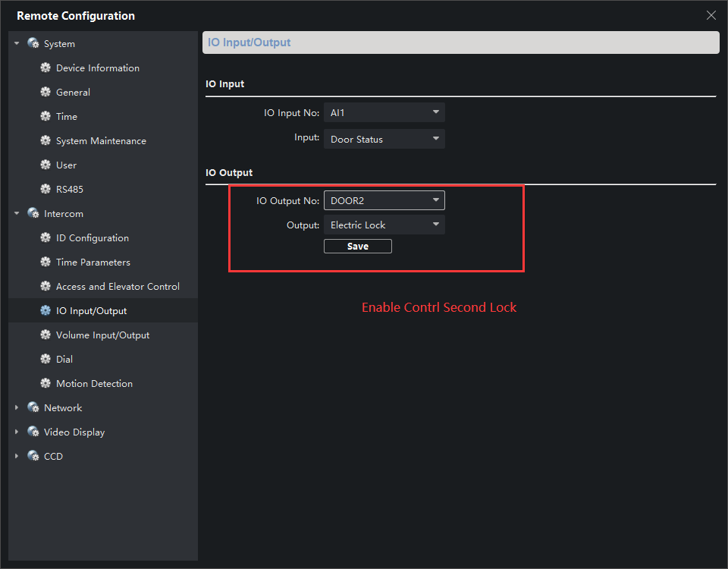Click the CCD globe-gear icon
The width and height of the screenshot is (728, 569).
click(33, 456)
